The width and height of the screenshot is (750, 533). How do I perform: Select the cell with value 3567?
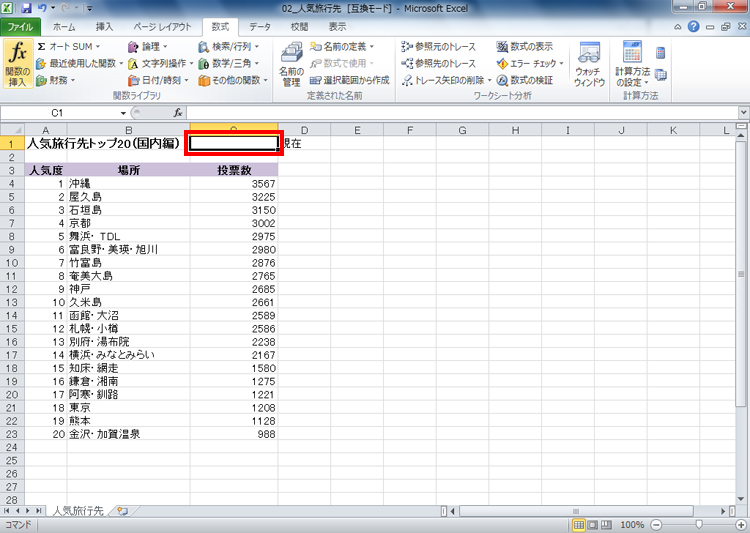(x=234, y=183)
